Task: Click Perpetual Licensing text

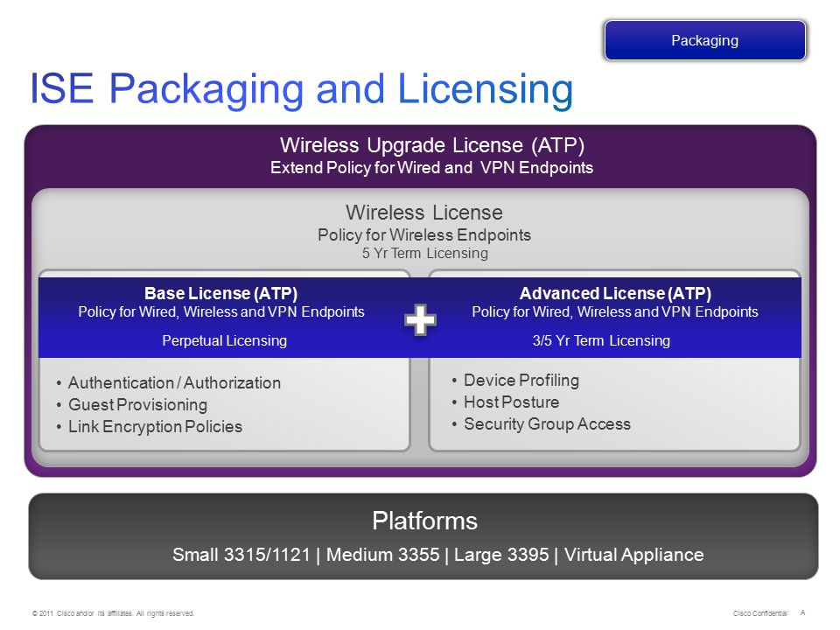Action: click(x=225, y=340)
